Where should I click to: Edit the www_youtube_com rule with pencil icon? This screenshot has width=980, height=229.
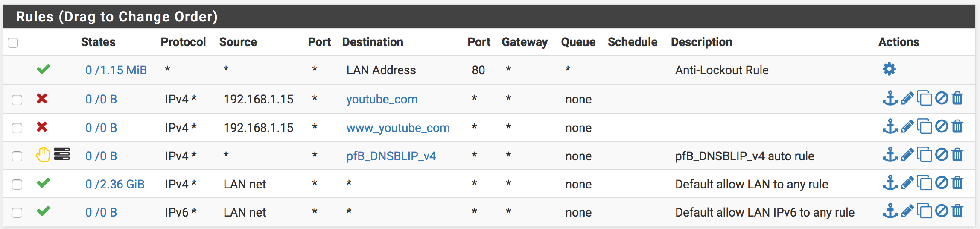pyautogui.click(x=907, y=126)
